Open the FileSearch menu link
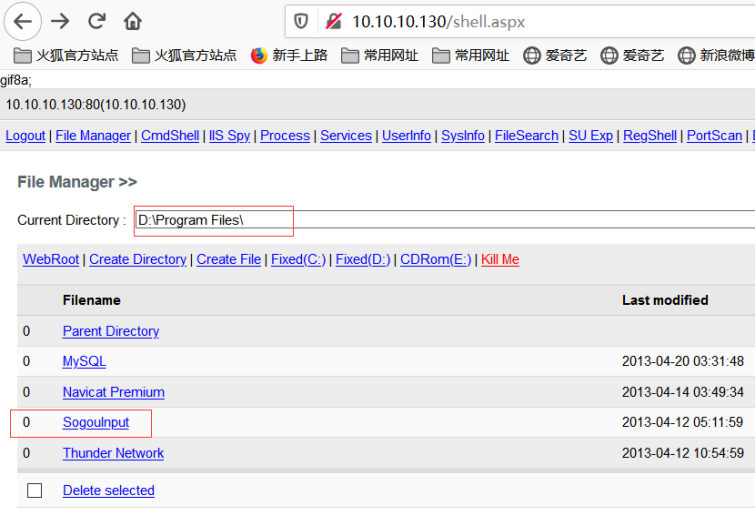 pyautogui.click(x=526, y=136)
